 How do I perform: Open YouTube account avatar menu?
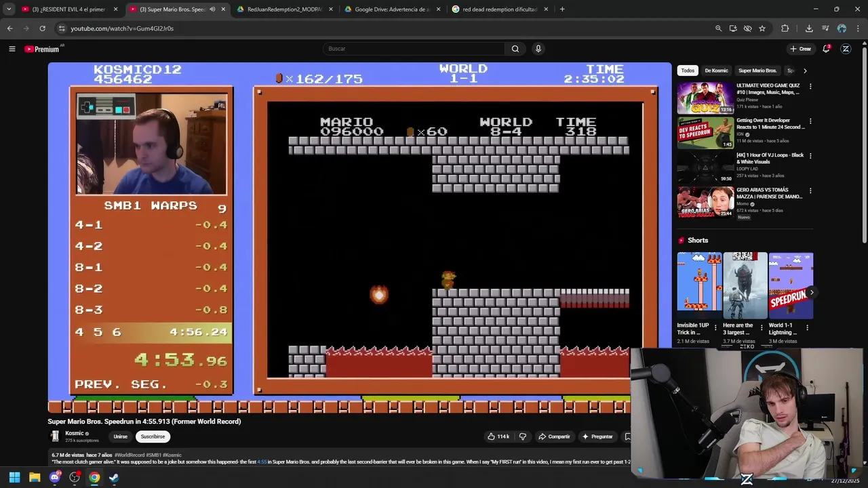pos(846,49)
